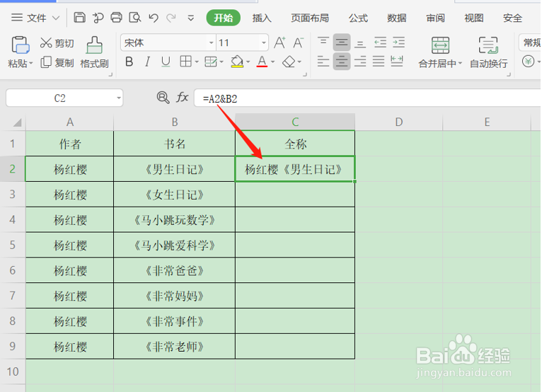Select column C header
The image size is (542, 392).
pos(295,122)
